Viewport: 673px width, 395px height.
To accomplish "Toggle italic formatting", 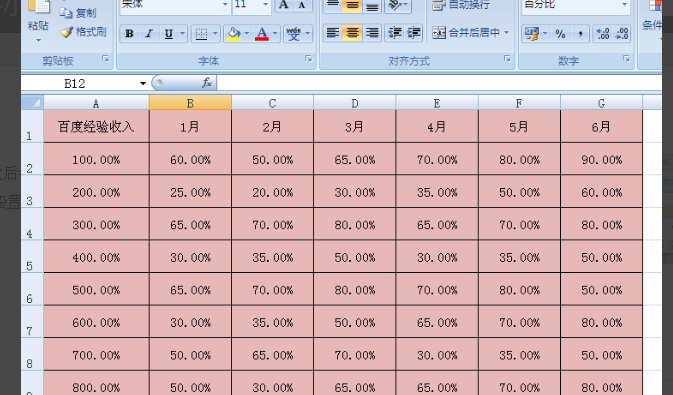I will 149,33.
